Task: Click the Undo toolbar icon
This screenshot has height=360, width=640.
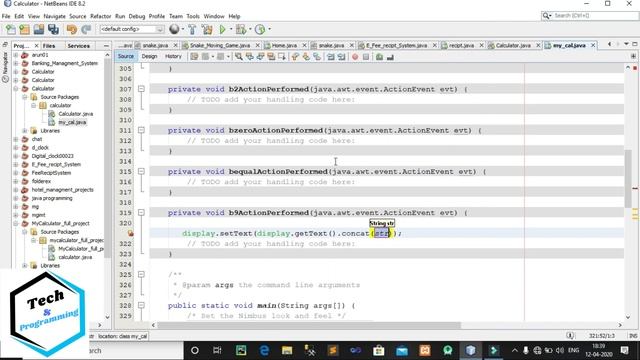Action: coord(72,29)
